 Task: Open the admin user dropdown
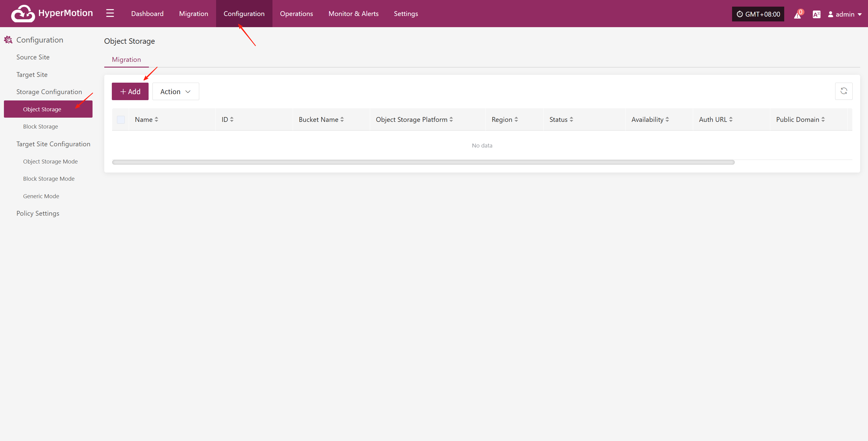(x=844, y=14)
